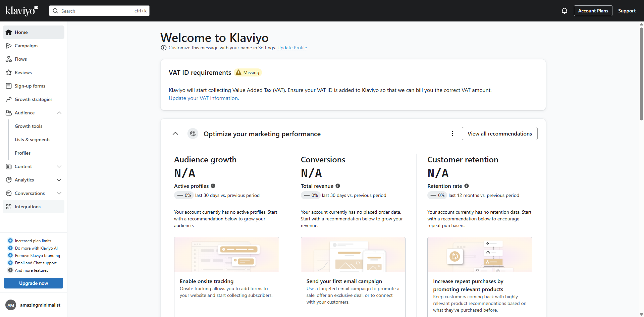The image size is (644, 317).
Task: Select the Flows icon in sidebar
Action: tap(21, 59)
